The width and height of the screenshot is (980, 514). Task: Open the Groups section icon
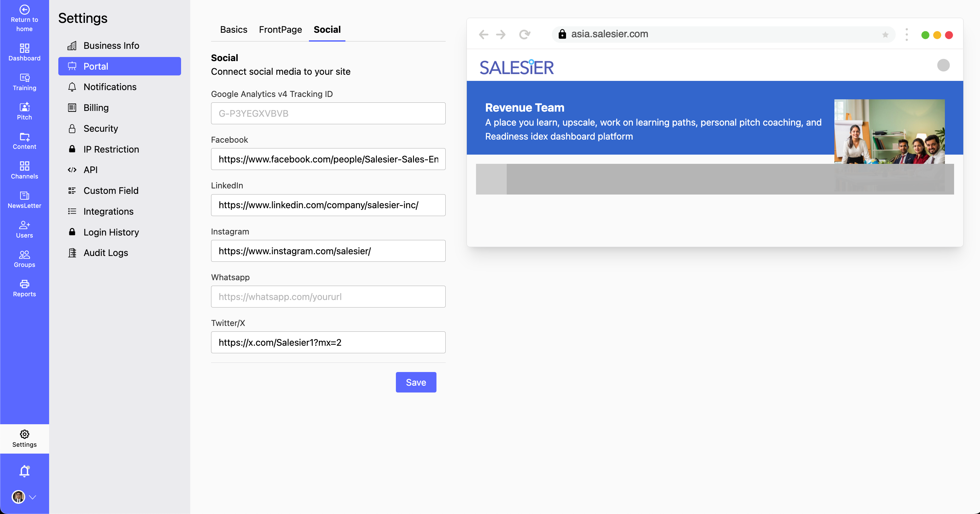tap(24, 255)
